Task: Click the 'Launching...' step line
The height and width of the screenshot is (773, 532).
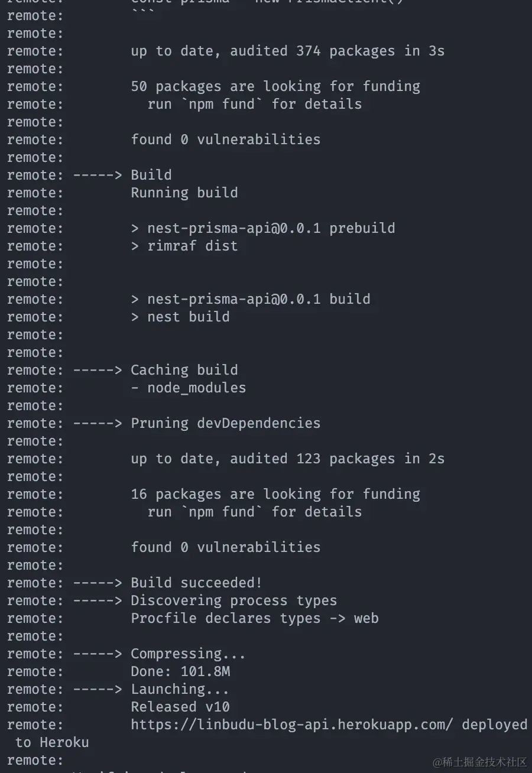Action: pos(180,689)
